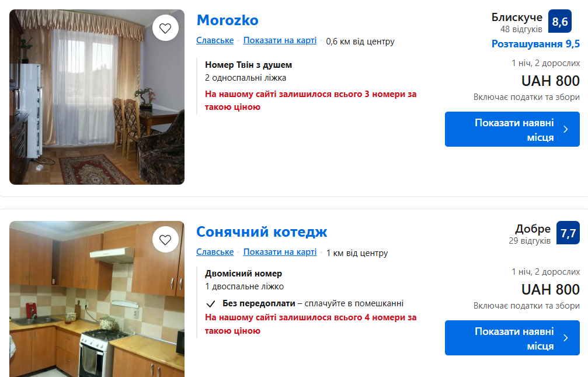Viewport: 588px width, 377px height.
Task: Click the 8,6 rating badge
Action: (x=559, y=22)
